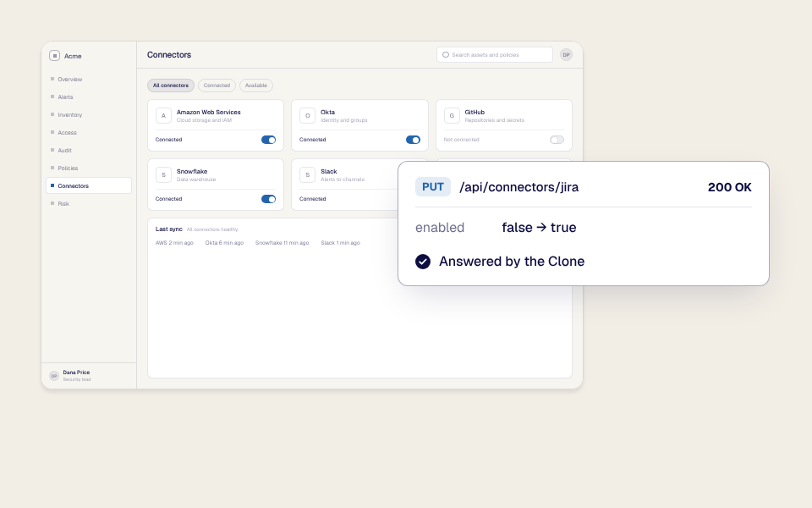Click the Acme logo icon
Screen dimensions: 812x508
pyautogui.click(x=54, y=56)
